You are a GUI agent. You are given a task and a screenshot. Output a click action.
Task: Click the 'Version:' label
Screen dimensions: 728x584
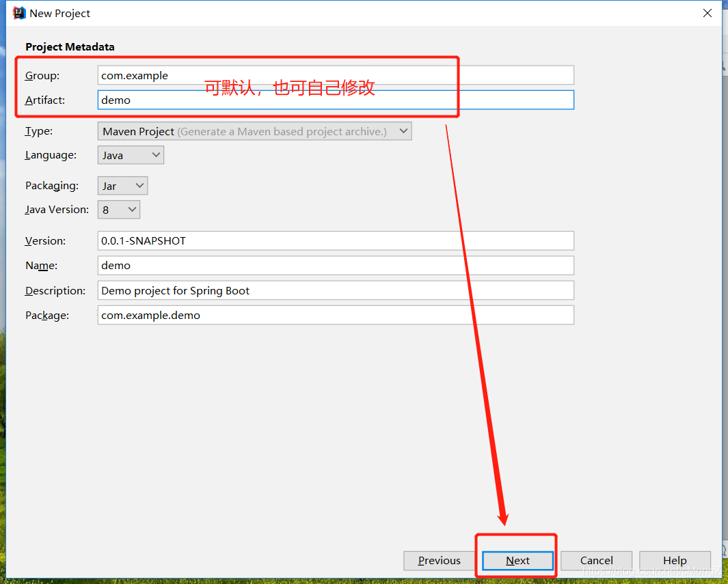click(x=45, y=240)
